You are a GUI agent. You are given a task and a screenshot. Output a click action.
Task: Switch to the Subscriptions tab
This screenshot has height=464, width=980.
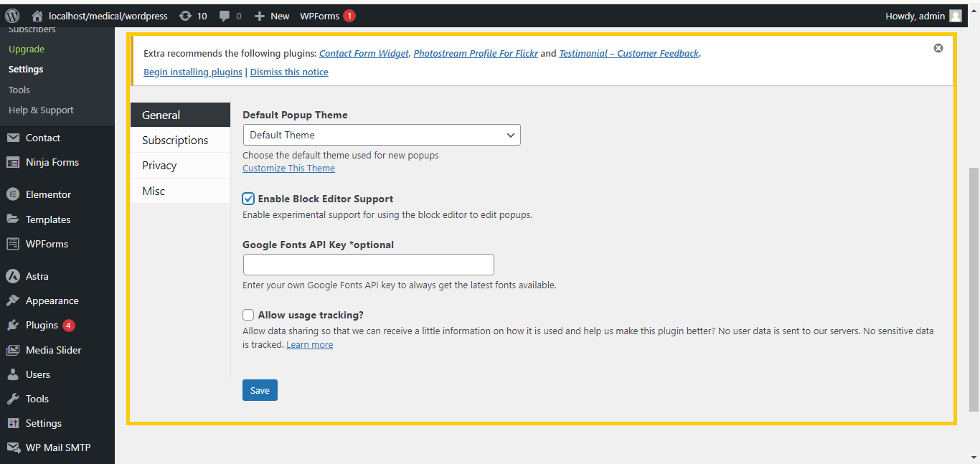coord(175,140)
